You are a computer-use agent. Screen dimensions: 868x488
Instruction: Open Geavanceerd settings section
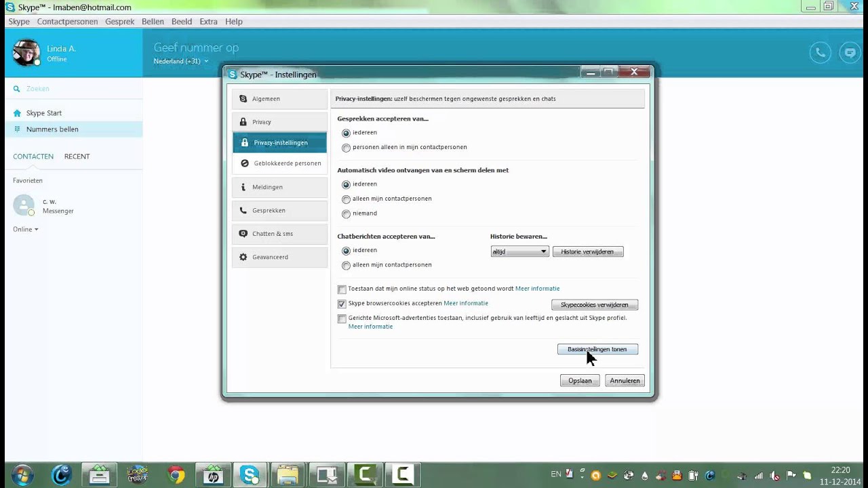tap(279, 258)
